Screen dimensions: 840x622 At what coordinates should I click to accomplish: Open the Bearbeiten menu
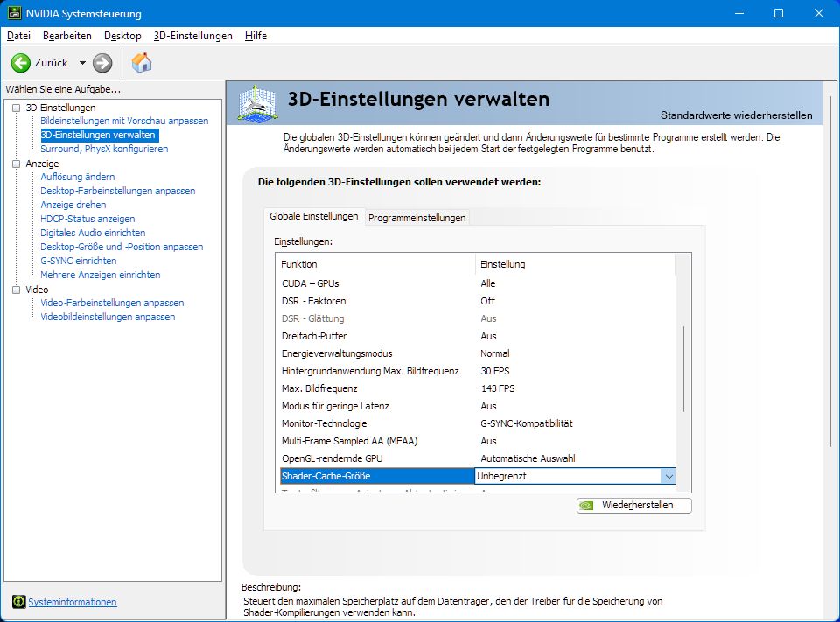pyautogui.click(x=67, y=36)
